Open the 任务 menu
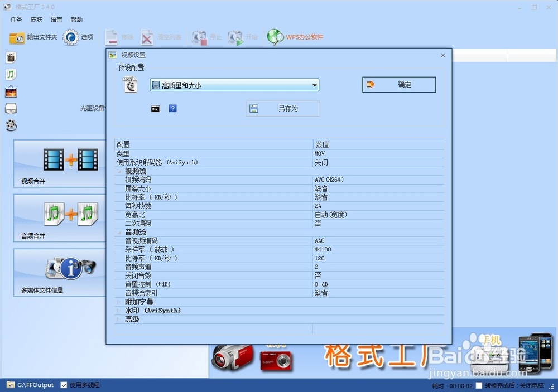Viewport: 558px width, 392px height. pos(16,19)
